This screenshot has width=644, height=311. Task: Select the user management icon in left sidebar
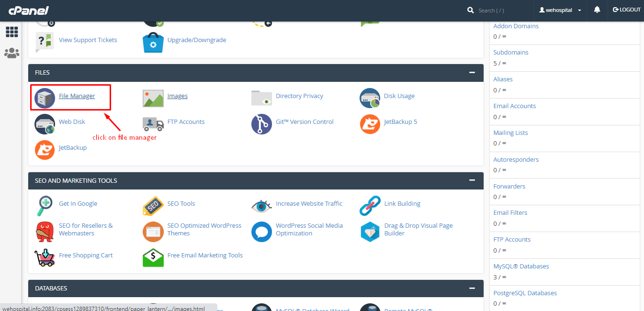[x=11, y=53]
